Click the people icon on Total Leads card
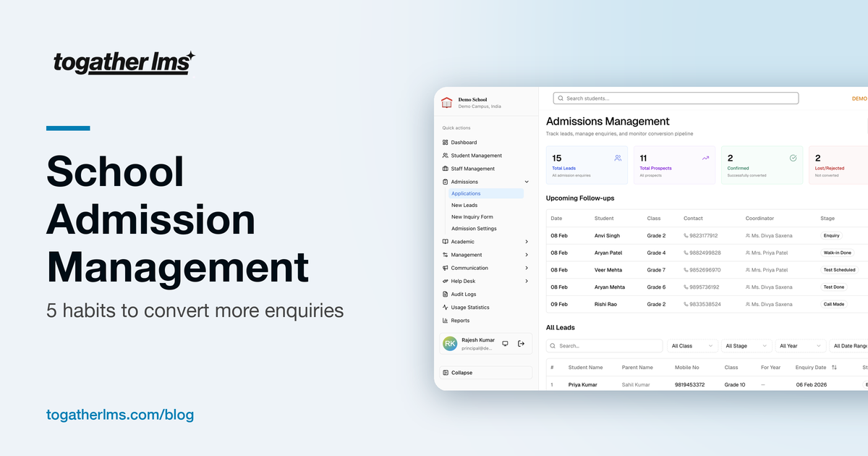The image size is (868, 456). click(618, 158)
